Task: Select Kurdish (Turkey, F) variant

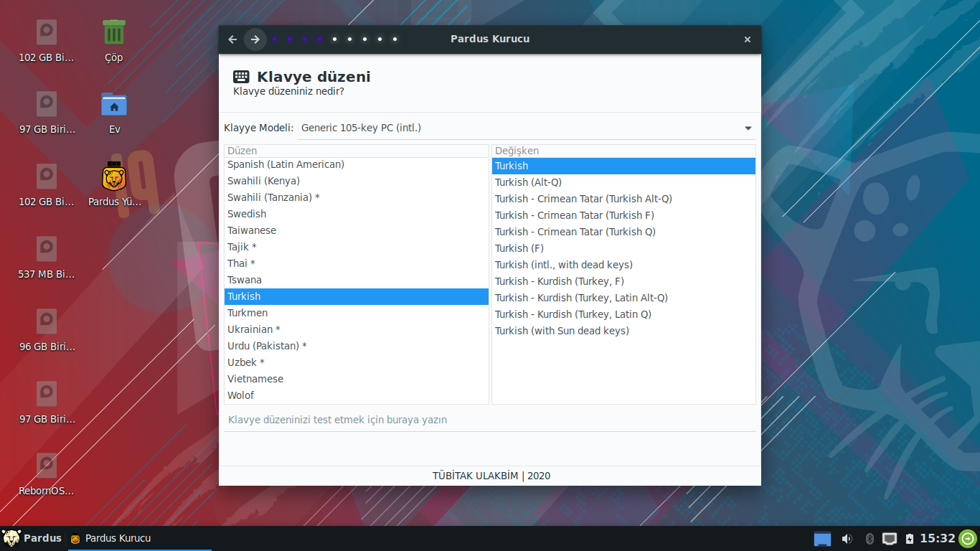Action: click(623, 281)
